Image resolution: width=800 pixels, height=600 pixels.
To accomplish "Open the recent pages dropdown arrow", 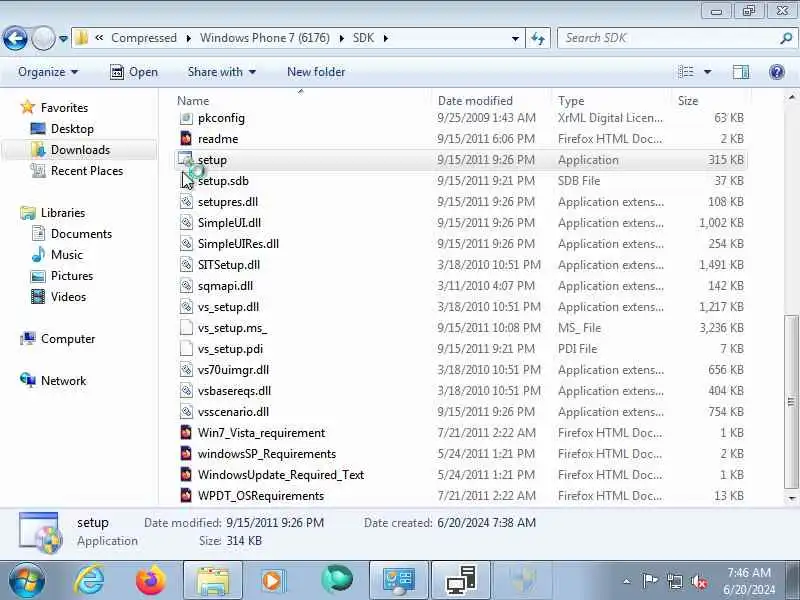I will [x=63, y=39].
